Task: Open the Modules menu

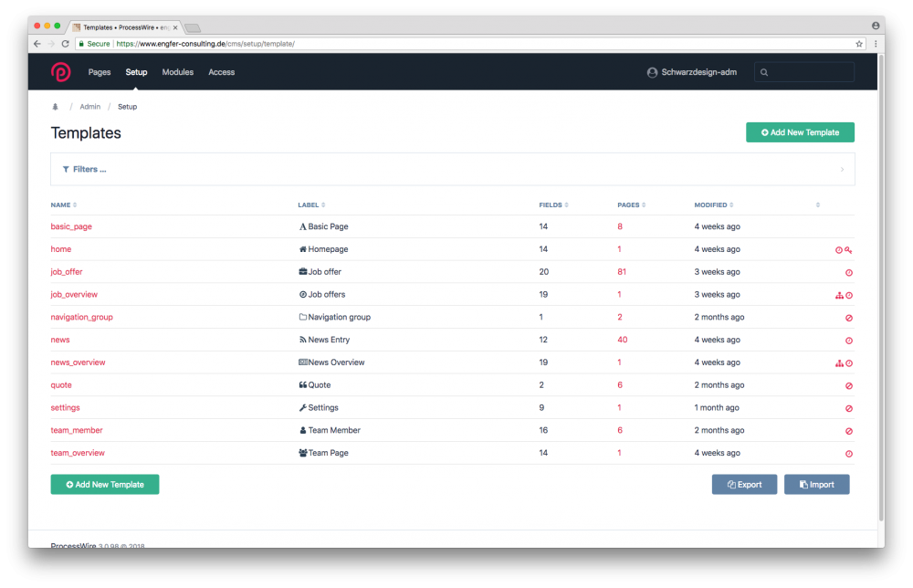Action: point(177,72)
